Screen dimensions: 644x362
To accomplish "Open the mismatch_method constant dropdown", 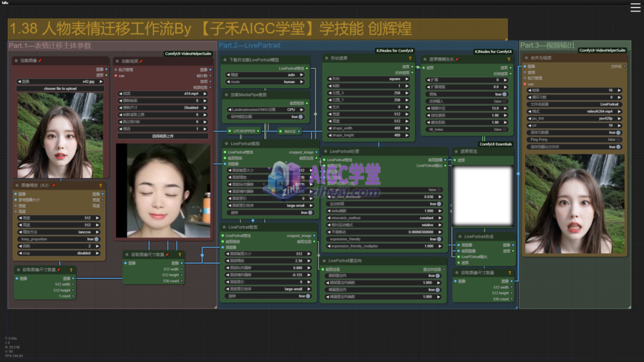I will (384, 218).
